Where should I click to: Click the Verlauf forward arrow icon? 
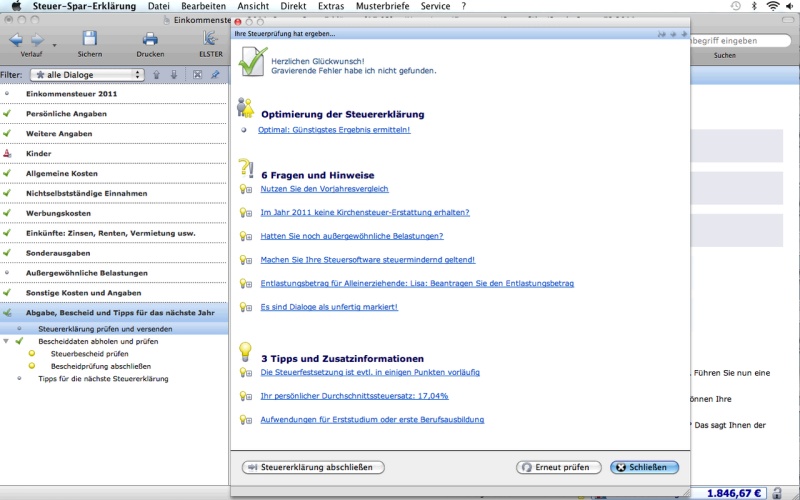point(37,40)
